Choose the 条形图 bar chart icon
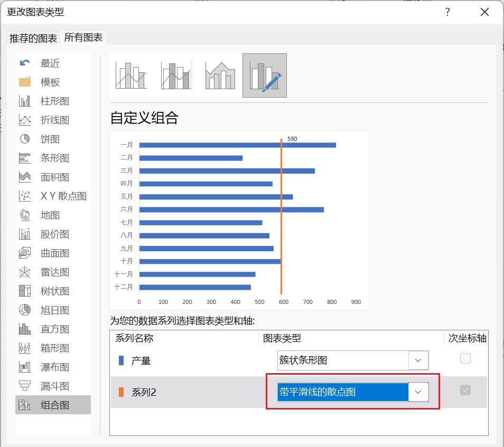This screenshot has height=447, width=504. click(x=25, y=158)
